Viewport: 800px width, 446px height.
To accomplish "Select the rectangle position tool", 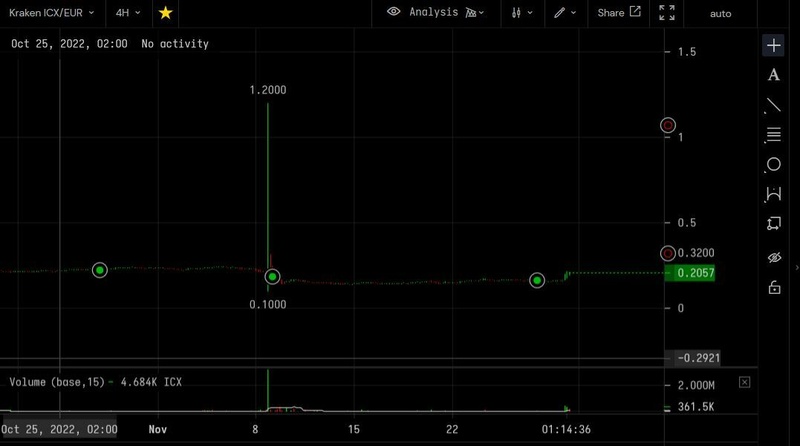I will coord(773,223).
